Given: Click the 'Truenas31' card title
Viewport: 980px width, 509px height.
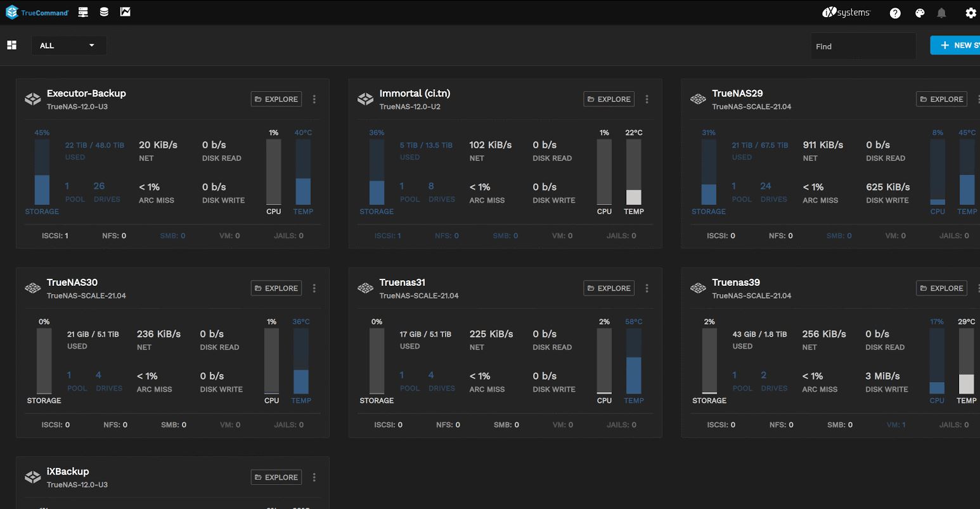Looking at the screenshot, I should point(403,282).
